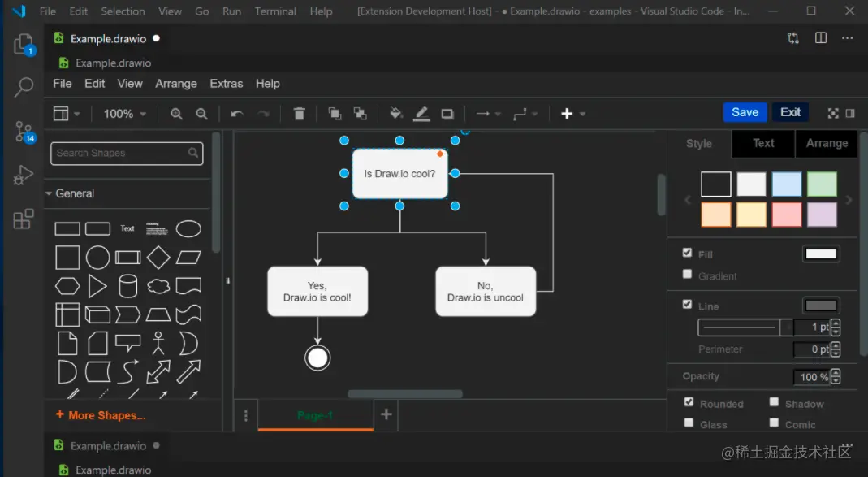Image resolution: width=868 pixels, height=477 pixels.
Task: Open the Run and Debug view
Action: 24,175
